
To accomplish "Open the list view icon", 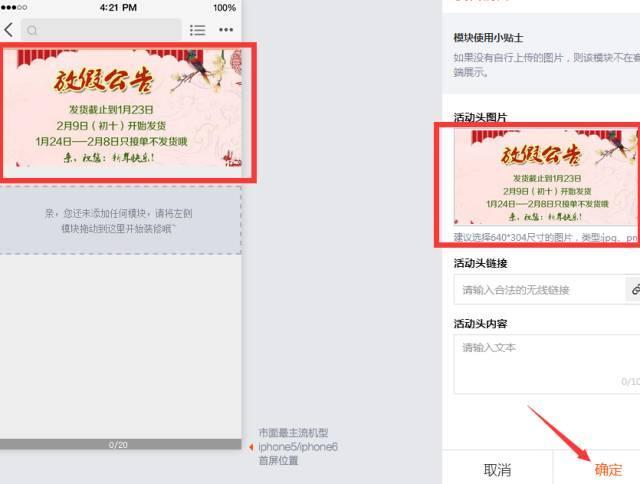I will coord(198,31).
